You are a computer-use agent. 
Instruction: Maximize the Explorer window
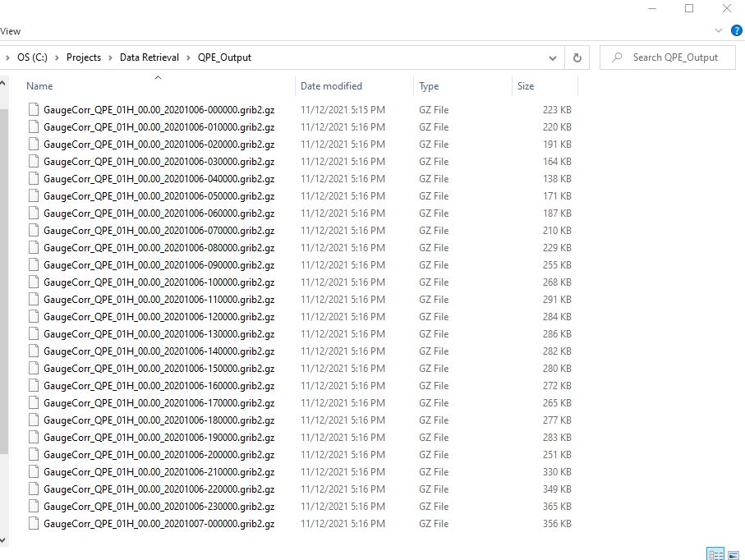689,8
